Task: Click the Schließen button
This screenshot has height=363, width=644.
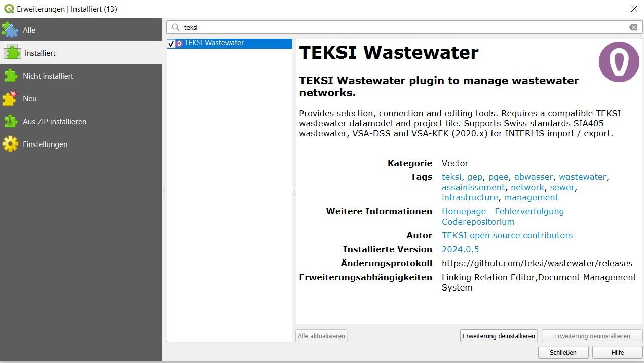Action: (x=563, y=352)
